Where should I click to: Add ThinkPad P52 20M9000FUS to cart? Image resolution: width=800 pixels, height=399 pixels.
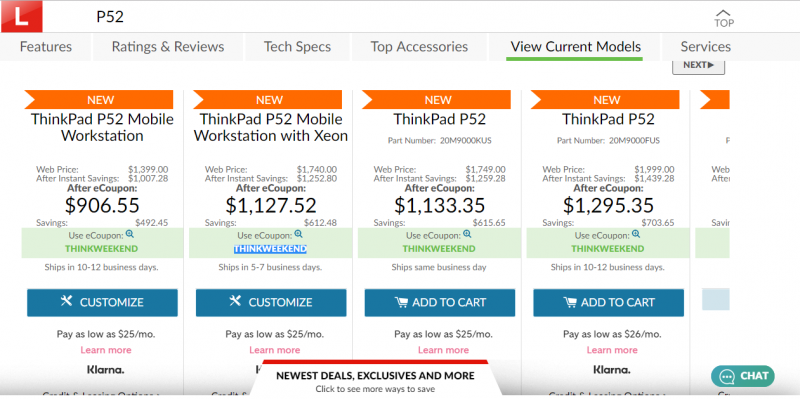(x=609, y=303)
